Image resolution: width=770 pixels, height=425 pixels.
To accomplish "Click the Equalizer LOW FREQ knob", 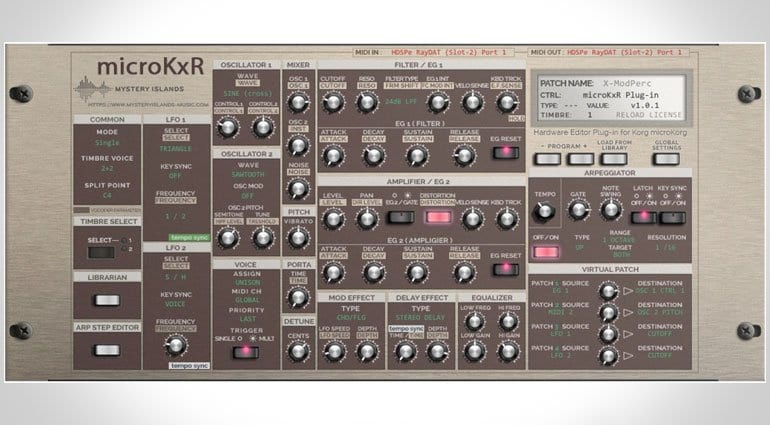I will tap(474, 322).
